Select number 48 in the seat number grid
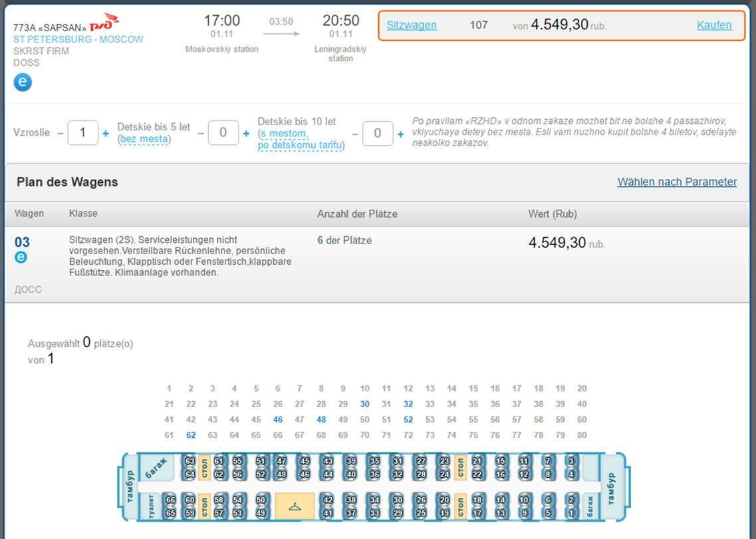This screenshot has width=756, height=539. pos(321,420)
